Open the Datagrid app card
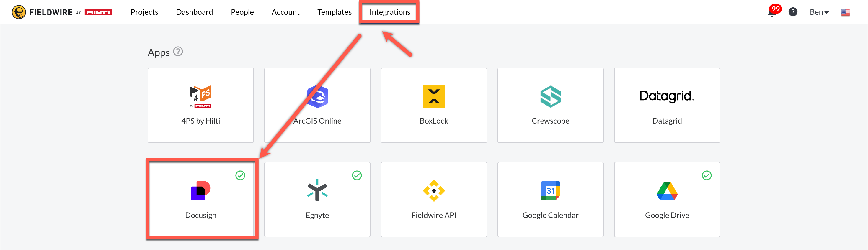 [667, 105]
